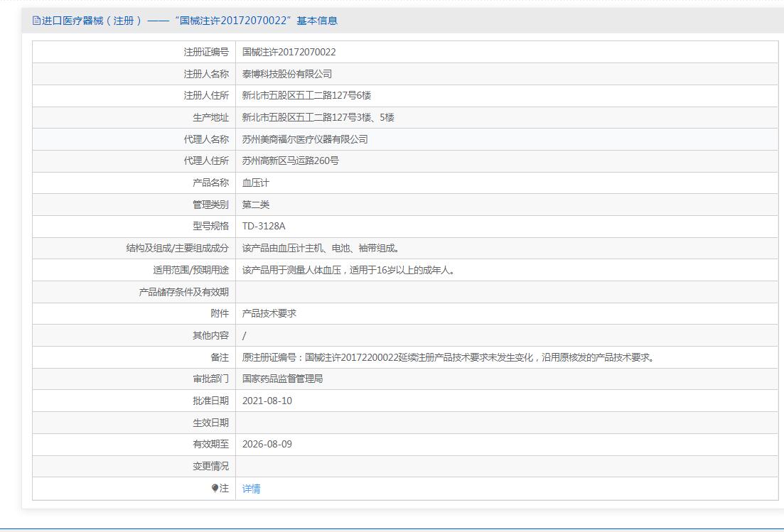Click attachment value 产品技术要求
784x532 pixels.
(269, 314)
